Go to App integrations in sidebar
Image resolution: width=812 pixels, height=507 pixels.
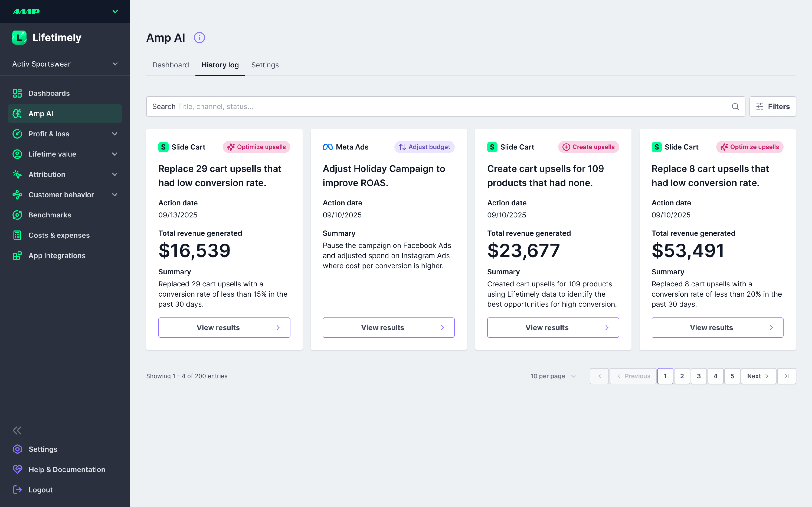(x=57, y=256)
